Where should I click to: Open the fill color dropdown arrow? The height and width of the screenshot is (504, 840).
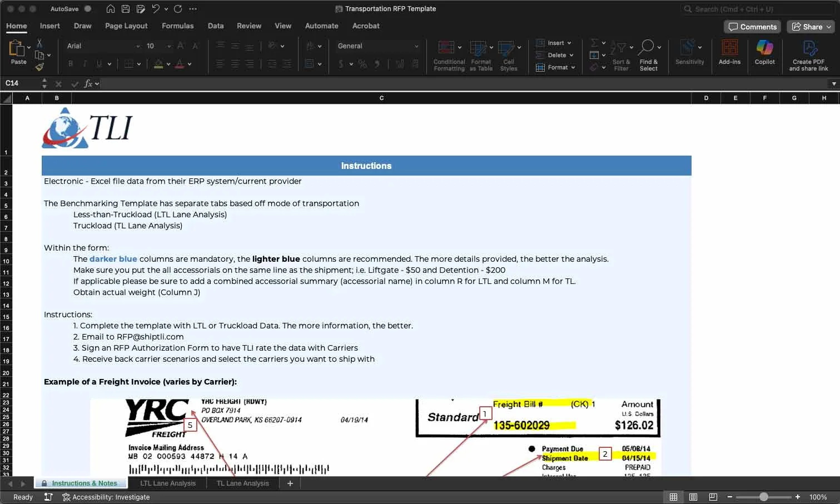coord(167,64)
